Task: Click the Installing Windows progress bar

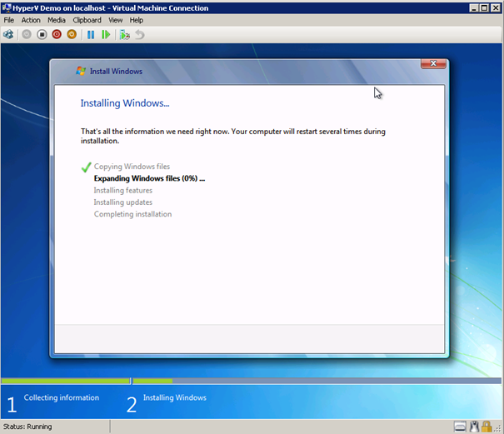Action: click(x=317, y=381)
